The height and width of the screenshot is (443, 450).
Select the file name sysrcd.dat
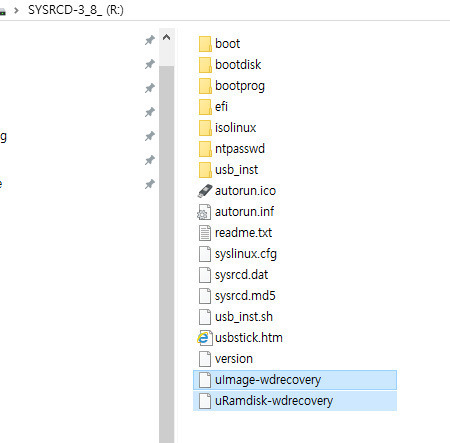point(241,275)
